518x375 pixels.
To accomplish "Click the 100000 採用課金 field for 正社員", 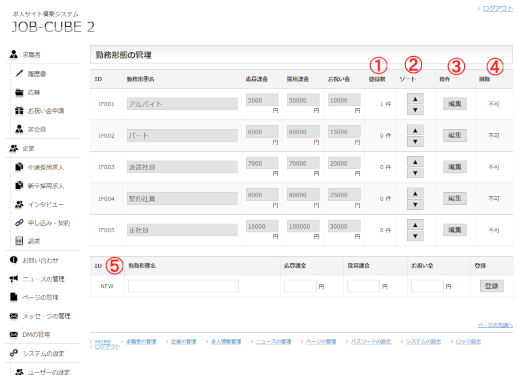I will pyautogui.click(x=303, y=226).
